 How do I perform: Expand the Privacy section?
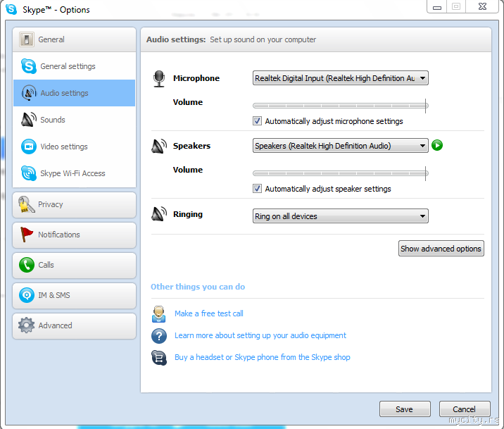(74, 204)
